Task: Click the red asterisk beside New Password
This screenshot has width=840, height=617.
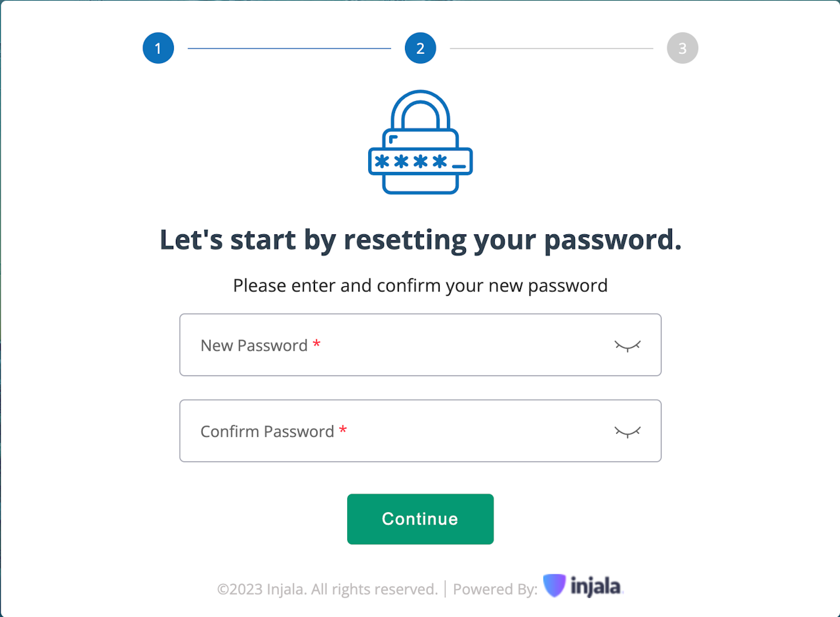Action: pyautogui.click(x=317, y=344)
